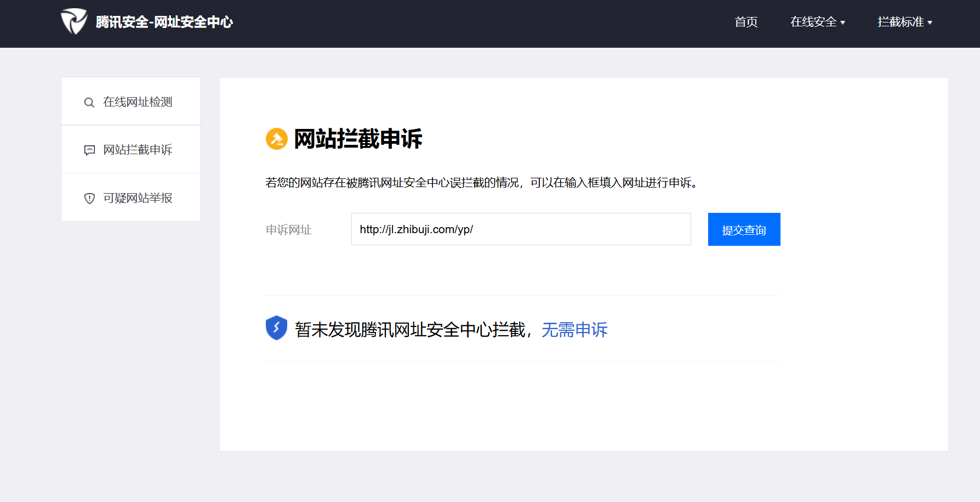Image resolution: width=980 pixels, height=502 pixels.
Task: Expand the 在线安全 dropdown arrow
Action: click(843, 22)
